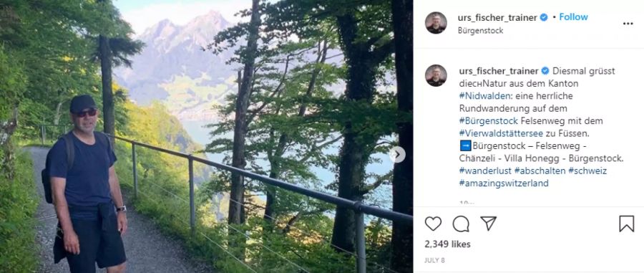644x273 pixels.
Task: View the list of 2,349 likes
Action: [x=448, y=244]
